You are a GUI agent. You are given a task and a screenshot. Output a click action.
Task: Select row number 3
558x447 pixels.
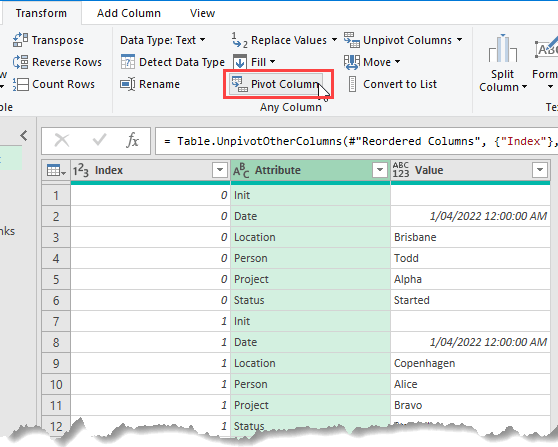click(56, 237)
